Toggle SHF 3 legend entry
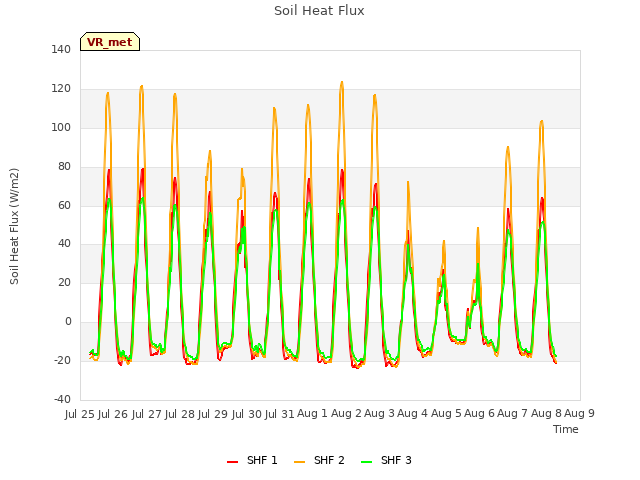 coord(386,460)
